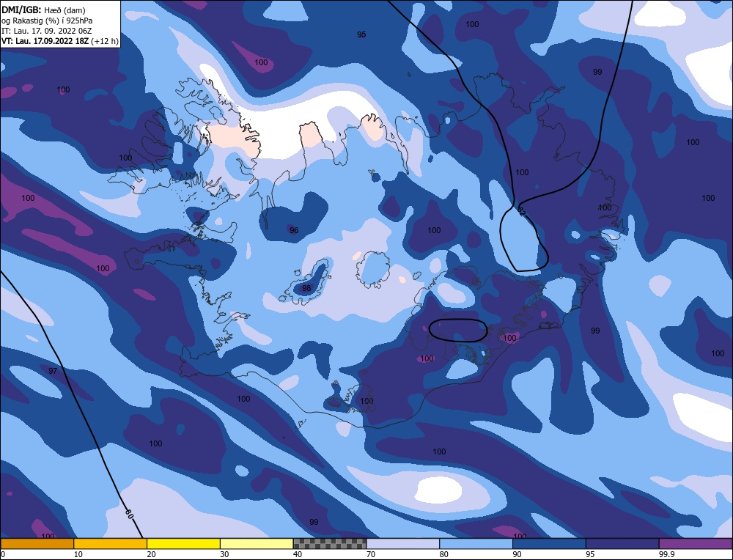The width and height of the screenshot is (733, 560).
Task: Click the dark navy 95–99.9 legend swatch
Action: tap(622, 544)
